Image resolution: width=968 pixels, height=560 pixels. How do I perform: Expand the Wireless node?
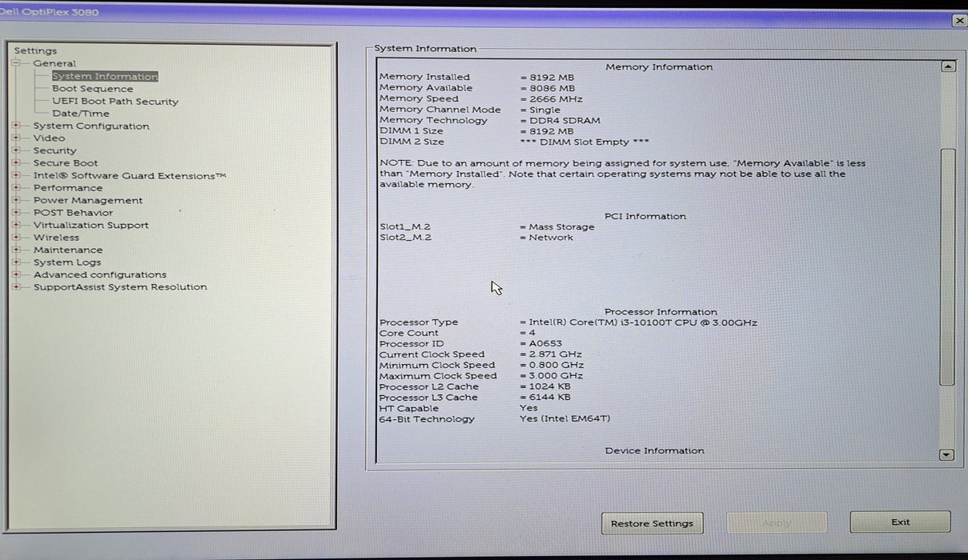pyautogui.click(x=16, y=237)
